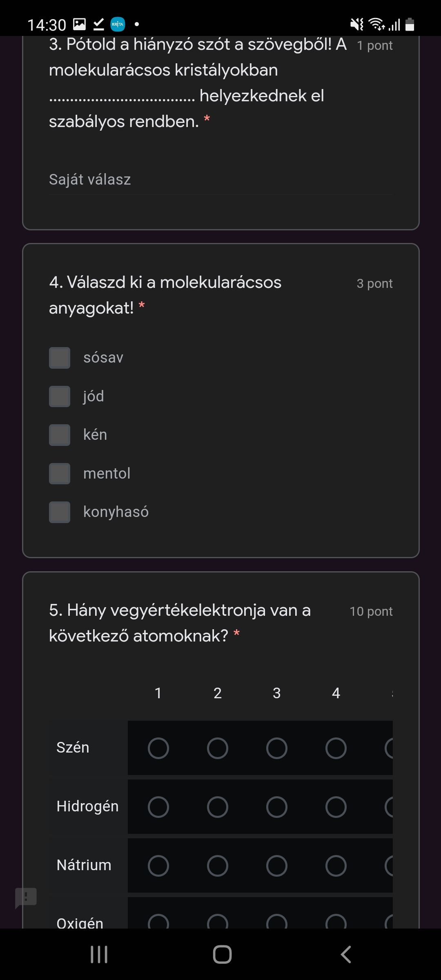Tap the download-complete checkmark status icon
This screenshot has width=441, height=980.
98,24
